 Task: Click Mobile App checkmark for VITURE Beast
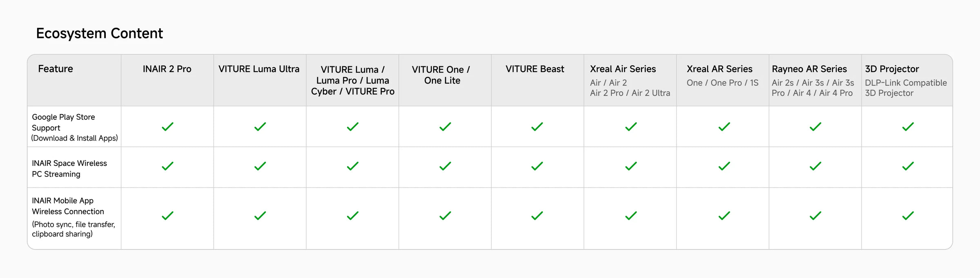pyautogui.click(x=537, y=216)
